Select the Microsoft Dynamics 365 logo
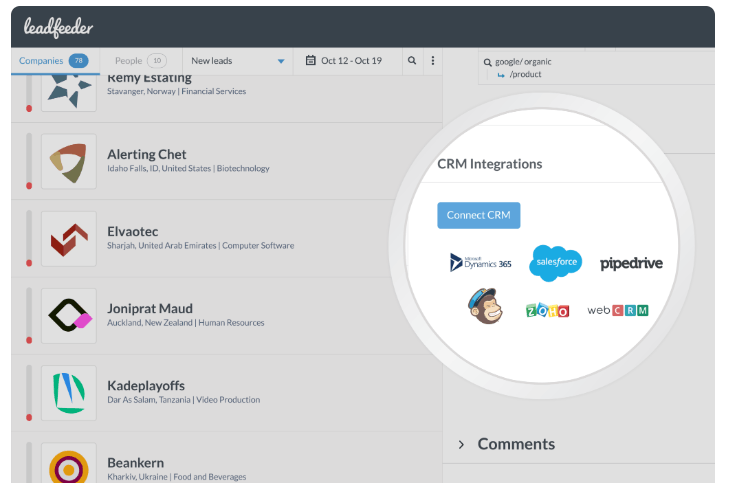The width and height of the screenshot is (729, 492). coord(481,263)
